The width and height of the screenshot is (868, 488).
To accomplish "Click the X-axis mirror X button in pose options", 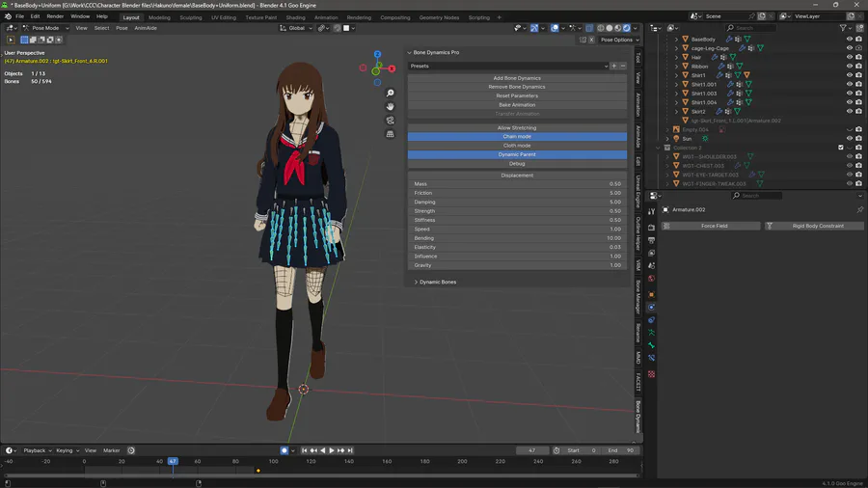I will click(x=591, y=40).
